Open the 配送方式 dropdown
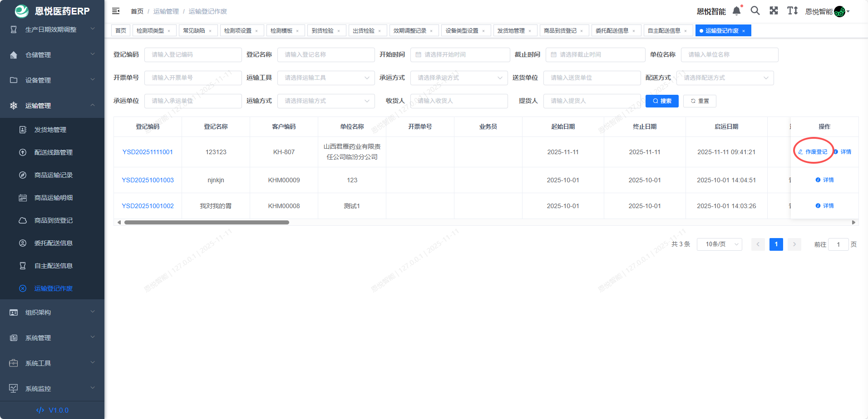Image resolution: width=868 pixels, height=419 pixels. pyautogui.click(x=725, y=78)
